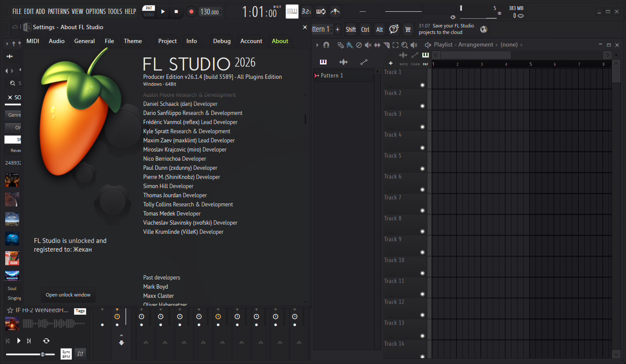Viewport: 626px width, 364px height.
Task: Select the Playlist mute tool
Action: coord(368,45)
